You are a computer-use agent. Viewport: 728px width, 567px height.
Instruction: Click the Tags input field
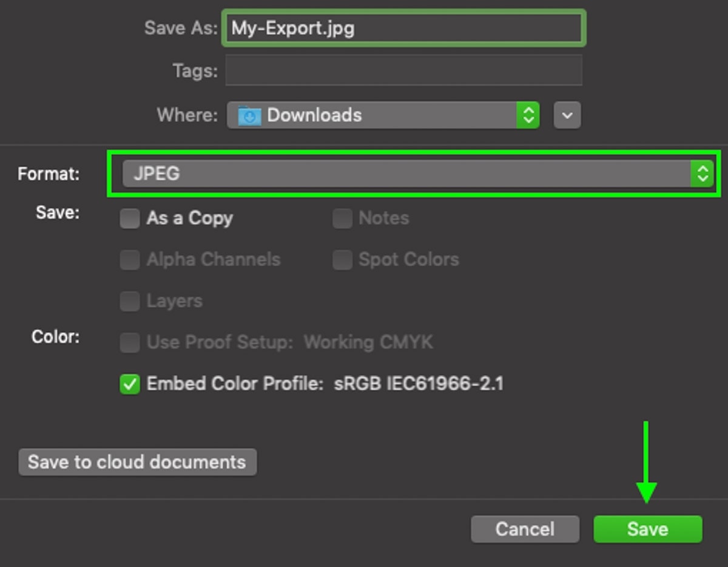(403, 70)
